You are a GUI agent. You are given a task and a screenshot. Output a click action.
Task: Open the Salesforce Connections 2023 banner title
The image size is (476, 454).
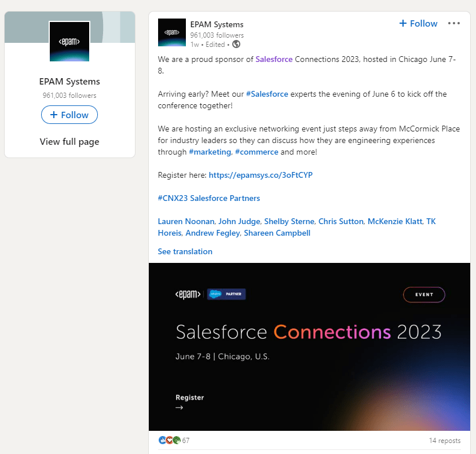(x=309, y=332)
